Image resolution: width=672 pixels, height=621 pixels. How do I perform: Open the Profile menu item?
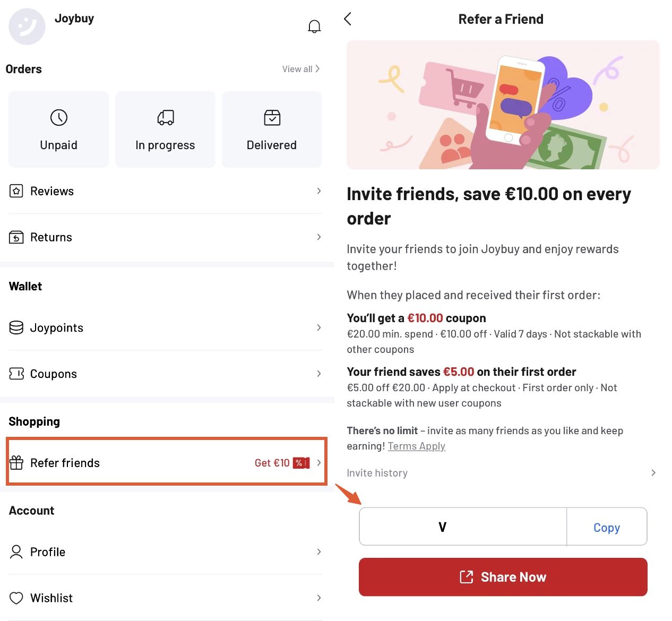coord(166,552)
